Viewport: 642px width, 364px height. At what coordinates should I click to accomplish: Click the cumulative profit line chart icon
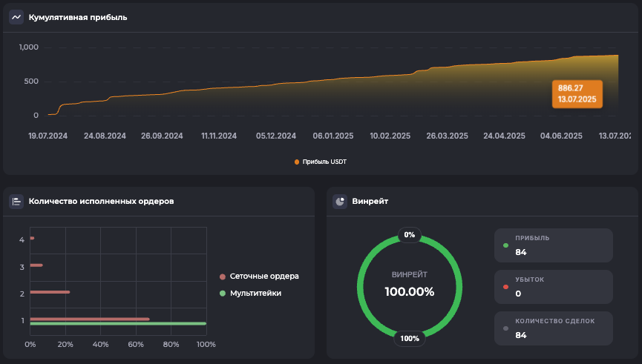(x=16, y=17)
